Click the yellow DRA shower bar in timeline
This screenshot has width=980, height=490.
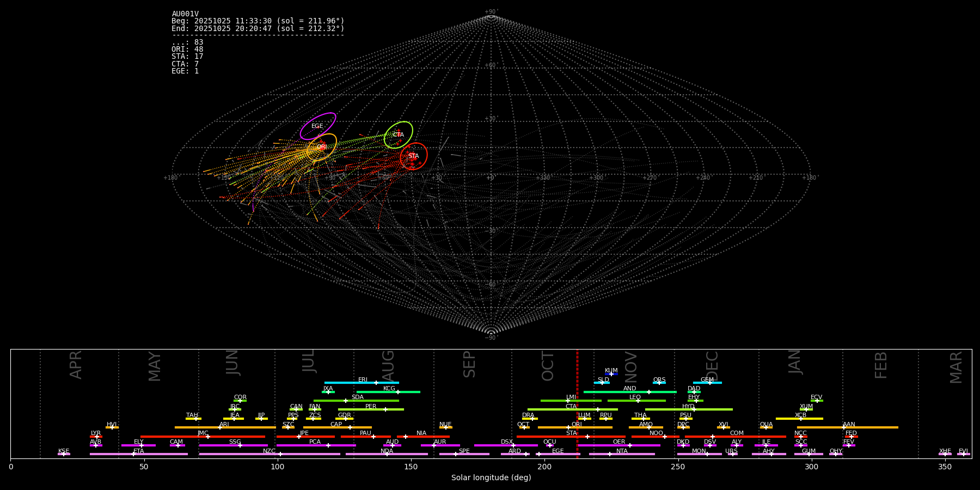(530, 419)
